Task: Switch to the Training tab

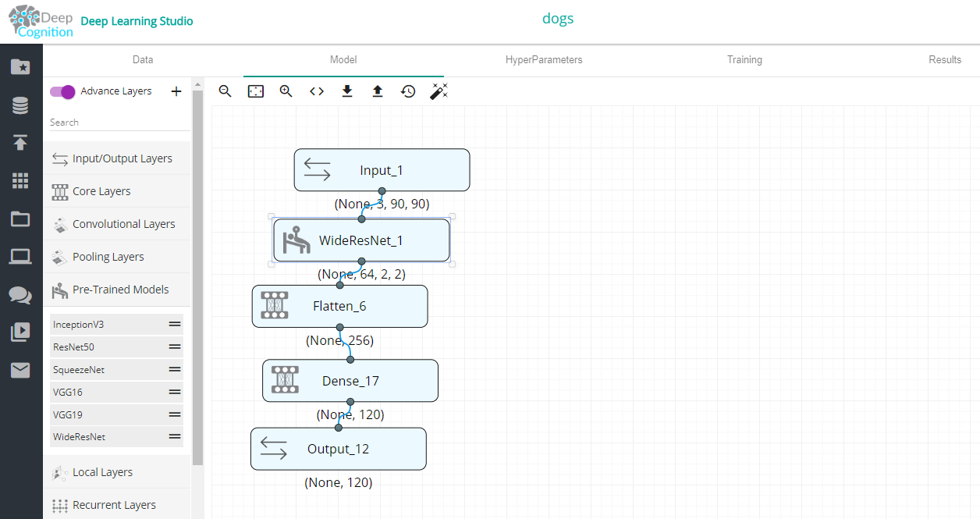Action: tap(744, 60)
